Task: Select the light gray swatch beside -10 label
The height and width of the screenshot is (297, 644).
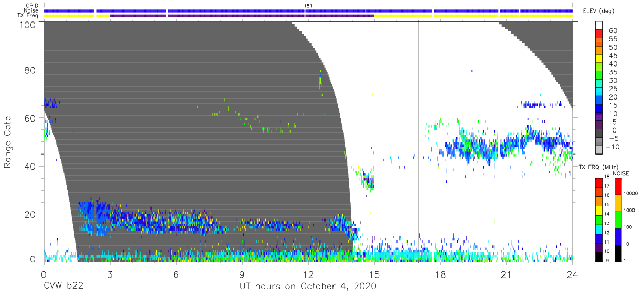Action: pyautogui.click(x=599, y=151)
